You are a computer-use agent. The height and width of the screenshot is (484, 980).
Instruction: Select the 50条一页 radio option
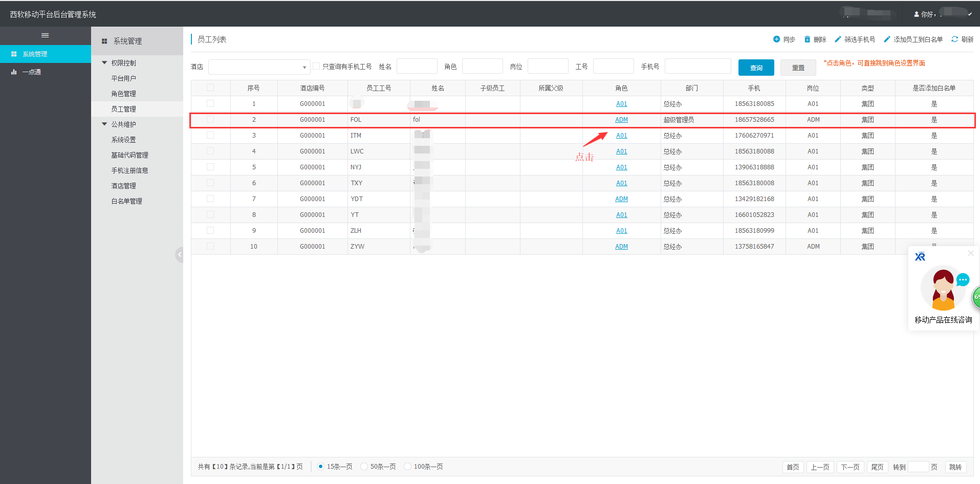[x=364, y=466]
